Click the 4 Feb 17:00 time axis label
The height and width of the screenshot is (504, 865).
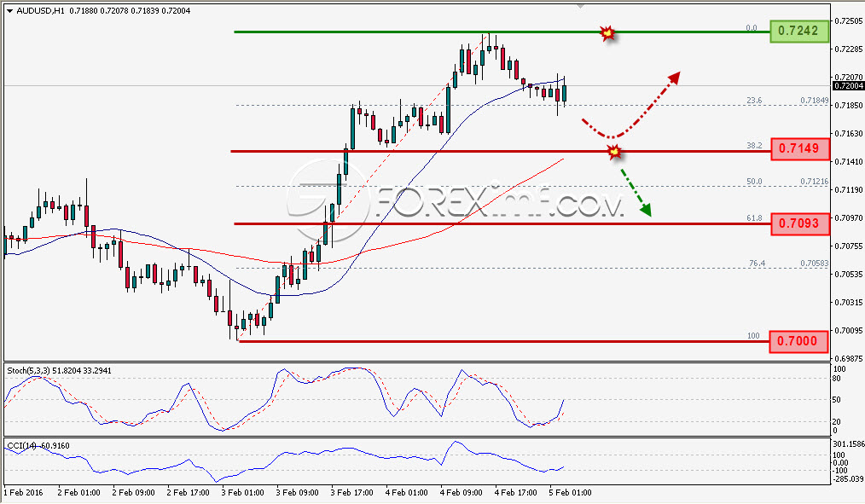[x=516, y=492]
